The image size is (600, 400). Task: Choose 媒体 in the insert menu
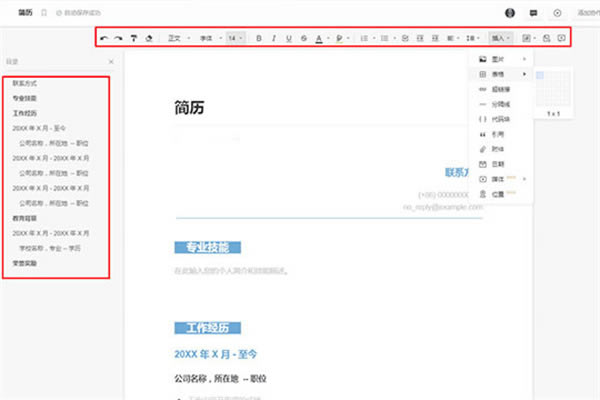pyautogui.click(x=503, y=179)
